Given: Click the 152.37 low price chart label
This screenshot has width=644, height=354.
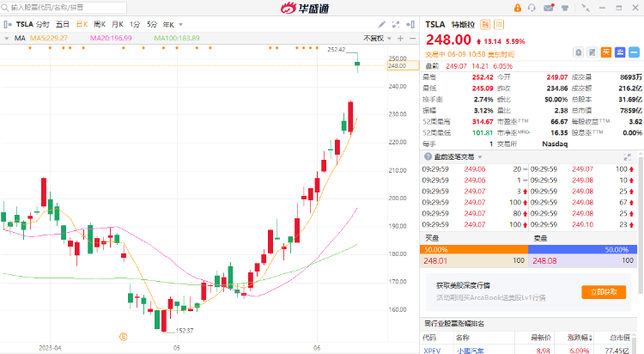Looking at the screenshot, I should click(185, 331).
